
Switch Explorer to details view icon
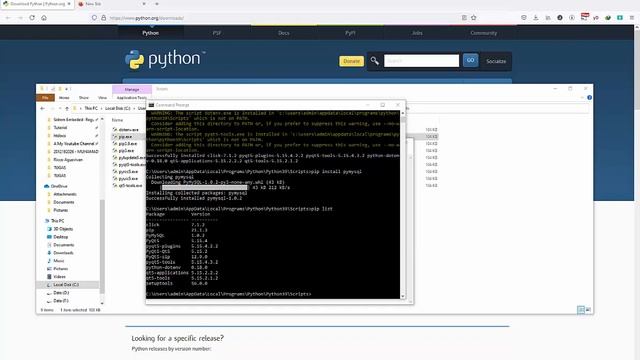point(581,310)
